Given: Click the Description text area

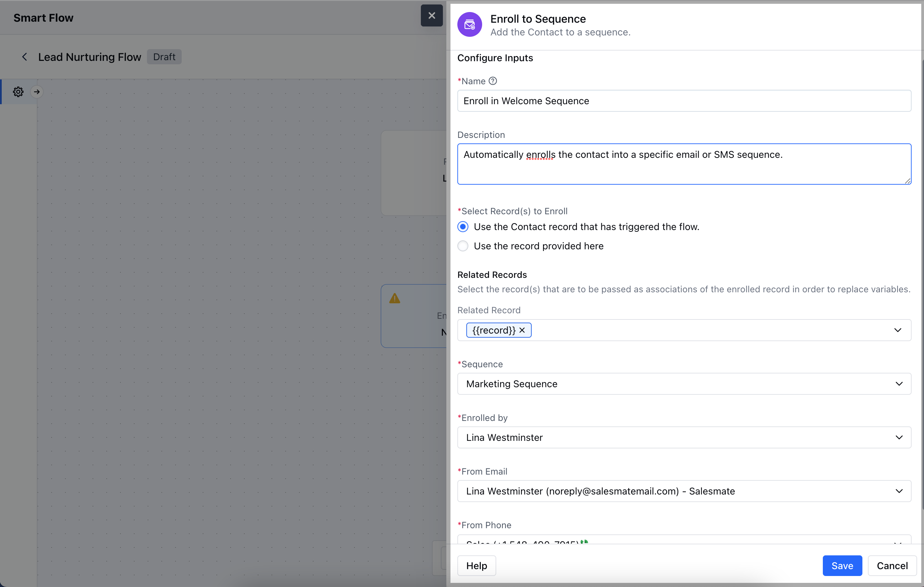Looking at the screenshot, I should pyautogui.click(x=684, y=165).
